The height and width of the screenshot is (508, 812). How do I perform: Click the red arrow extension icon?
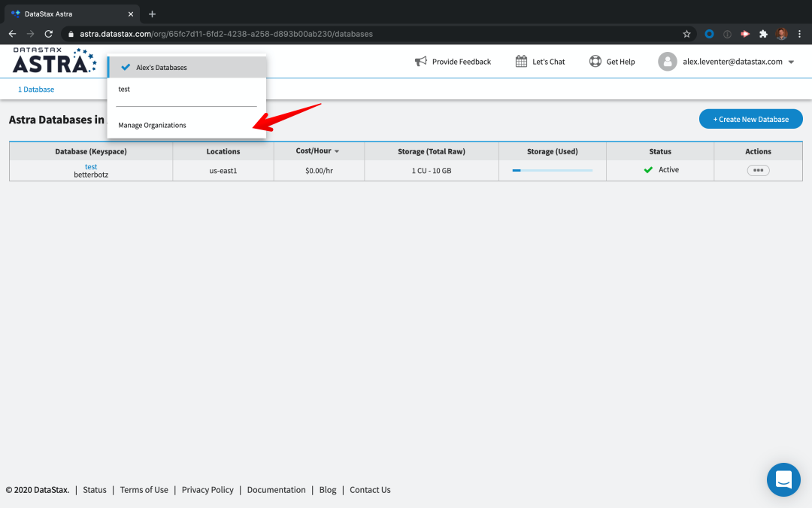pyautogui.click(x=745, y=34)
